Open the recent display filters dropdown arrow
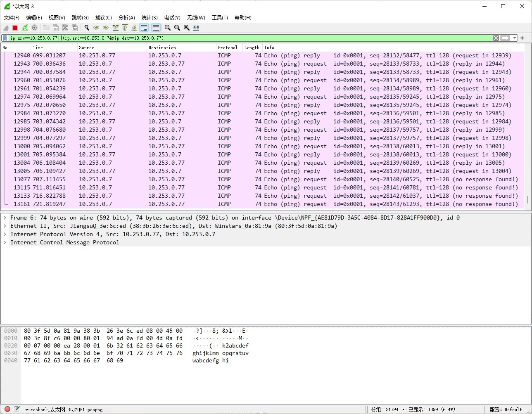The height and width of the screenshot is (414, 532). (514, 38)
